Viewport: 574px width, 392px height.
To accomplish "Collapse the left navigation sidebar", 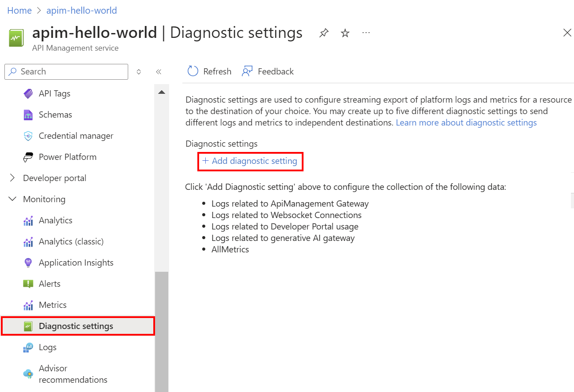I will tap(159, 71).
